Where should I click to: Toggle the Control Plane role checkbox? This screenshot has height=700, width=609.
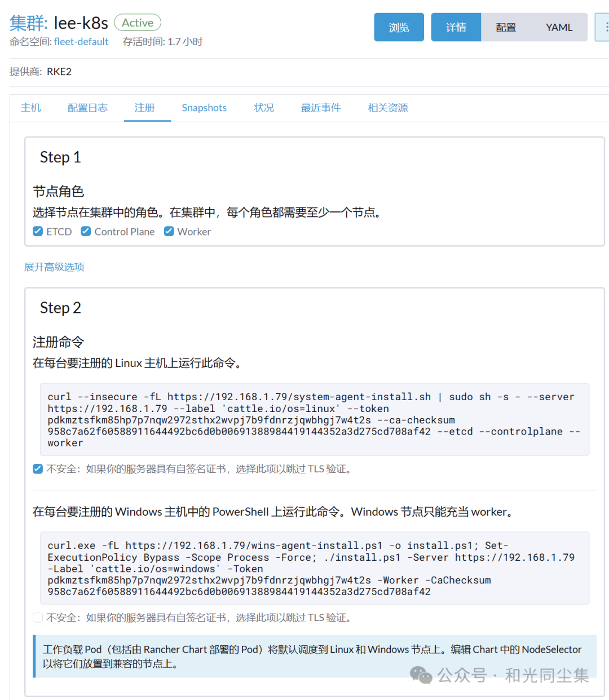point(86,231)
